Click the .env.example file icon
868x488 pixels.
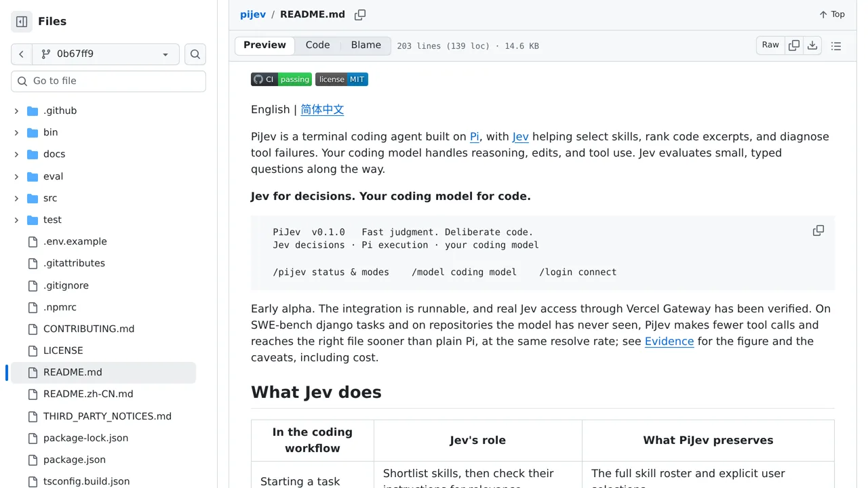click(x=33, y=241)
